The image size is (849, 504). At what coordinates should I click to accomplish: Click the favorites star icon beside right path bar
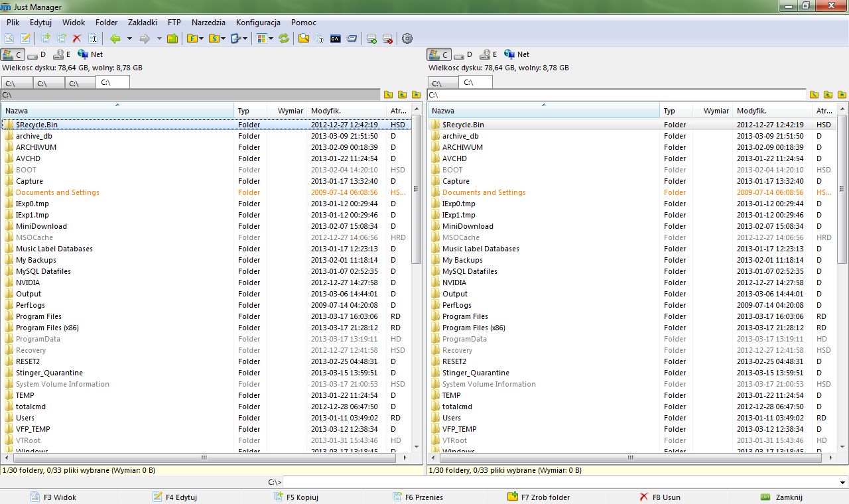(x=842, y=95)
